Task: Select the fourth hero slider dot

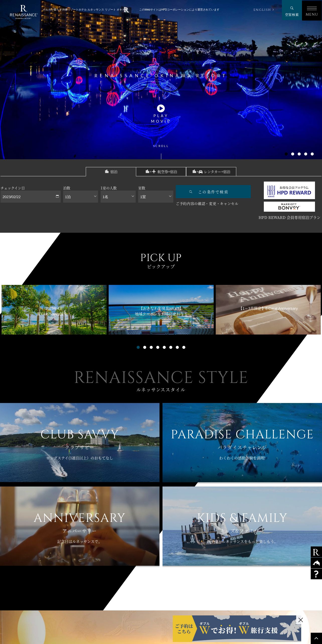Action: [x=306, y=154]
